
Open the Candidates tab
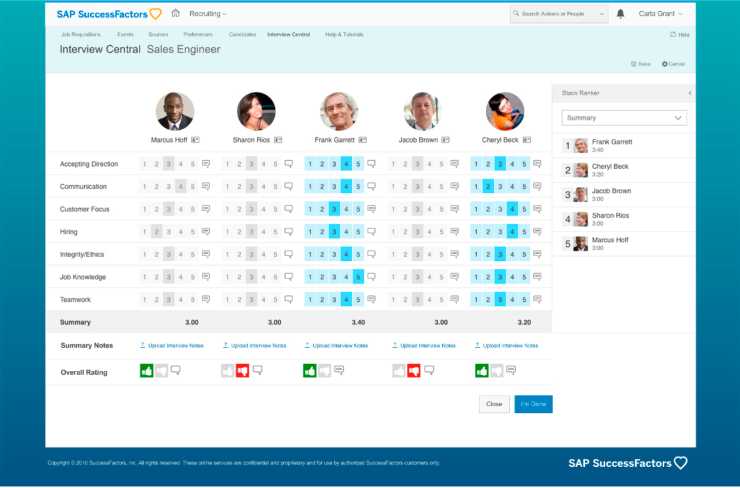[x=242, y=34]
